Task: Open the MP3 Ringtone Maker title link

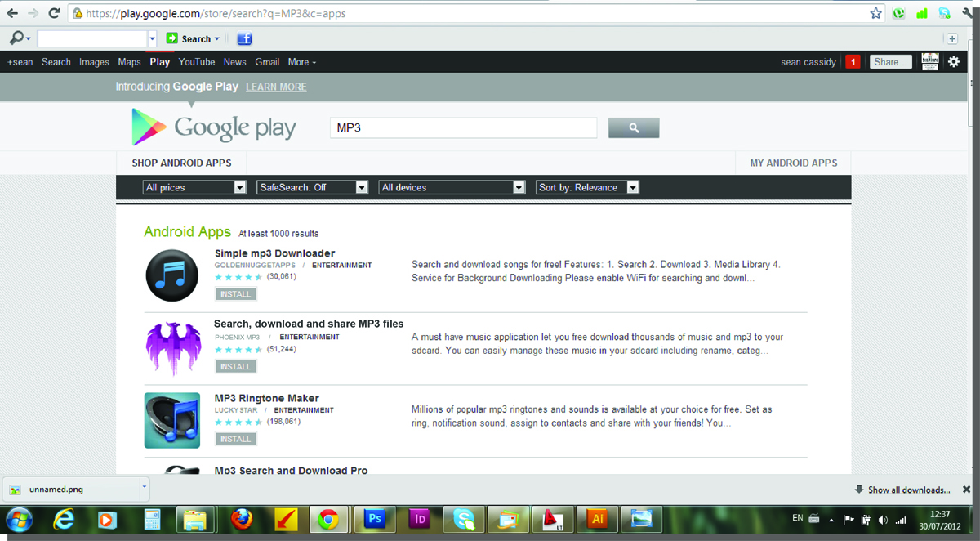Action: click(x=266, y=398)
